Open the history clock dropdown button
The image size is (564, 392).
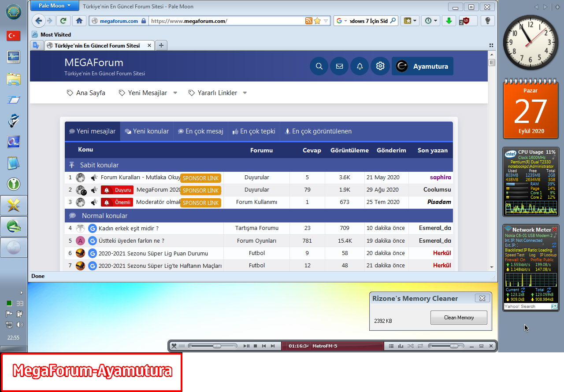tap(430, 21)
